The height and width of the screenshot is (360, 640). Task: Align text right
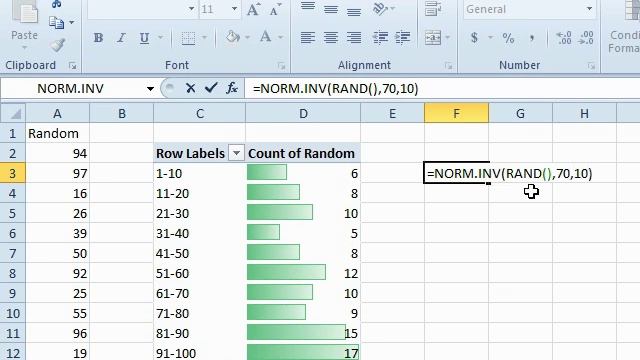click(354, 38)
